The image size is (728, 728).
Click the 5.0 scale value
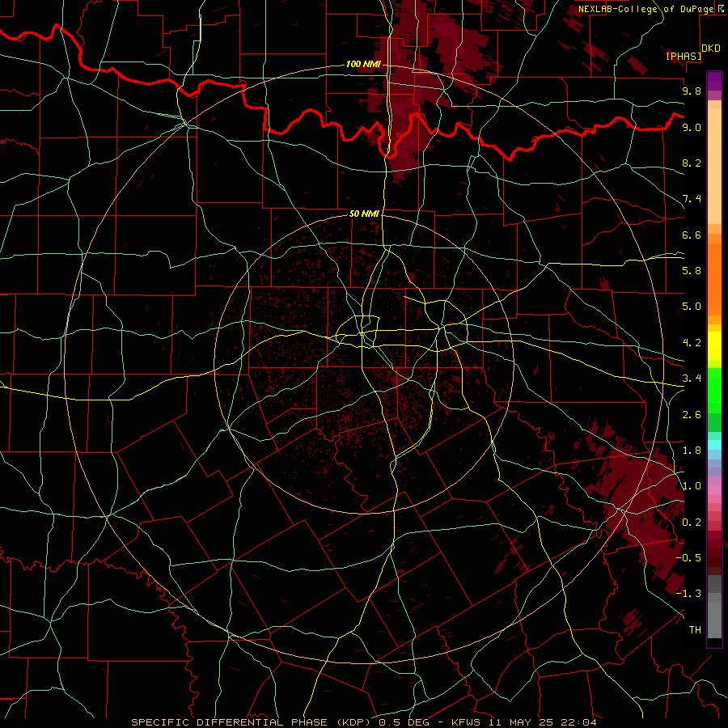692,307
